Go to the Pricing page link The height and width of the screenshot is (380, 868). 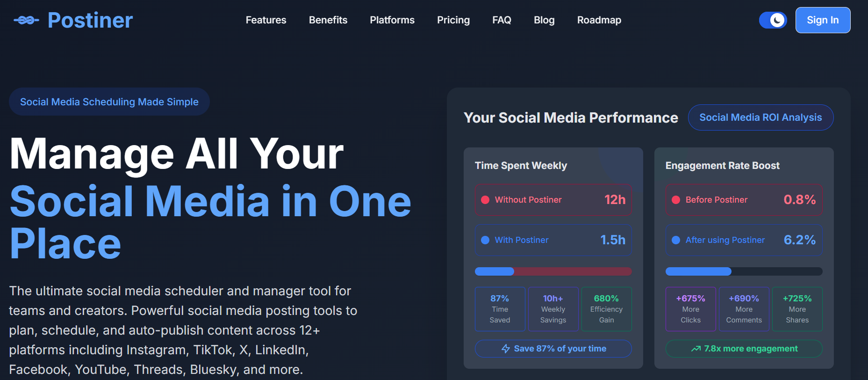click(x=453, y=20)
